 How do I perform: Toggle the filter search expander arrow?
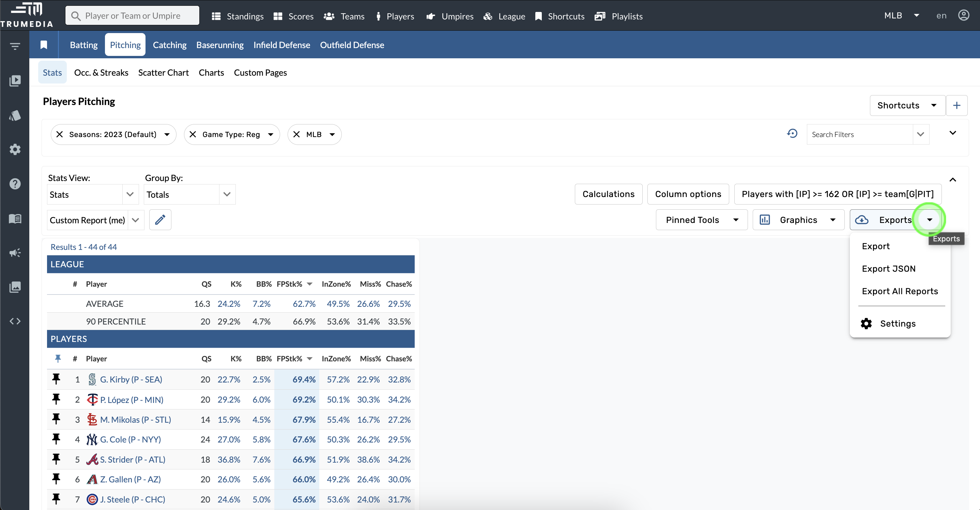(x=953, y=134)
